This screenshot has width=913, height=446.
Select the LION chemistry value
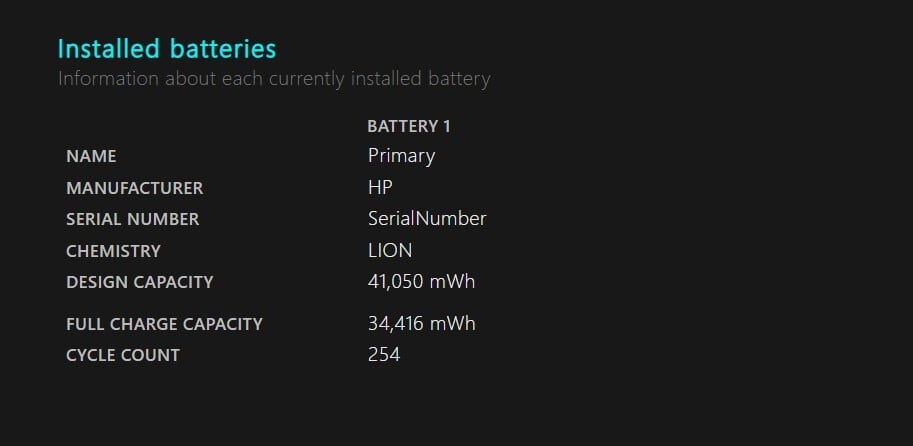click(x=390, y=250)
